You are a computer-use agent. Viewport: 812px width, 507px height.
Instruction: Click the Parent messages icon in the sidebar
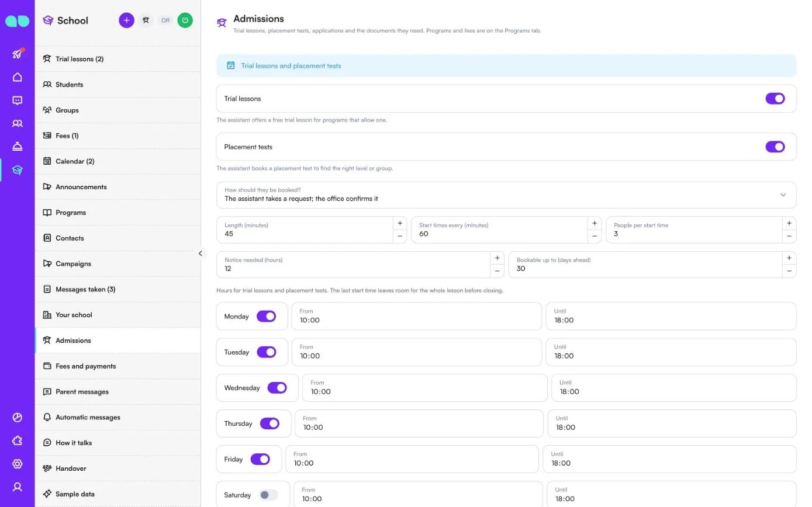(47, 392)
